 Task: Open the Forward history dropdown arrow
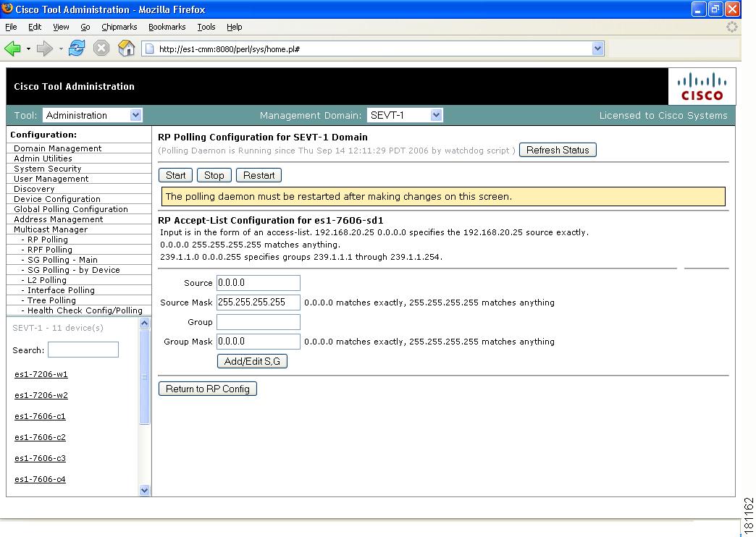pos(61,48)
